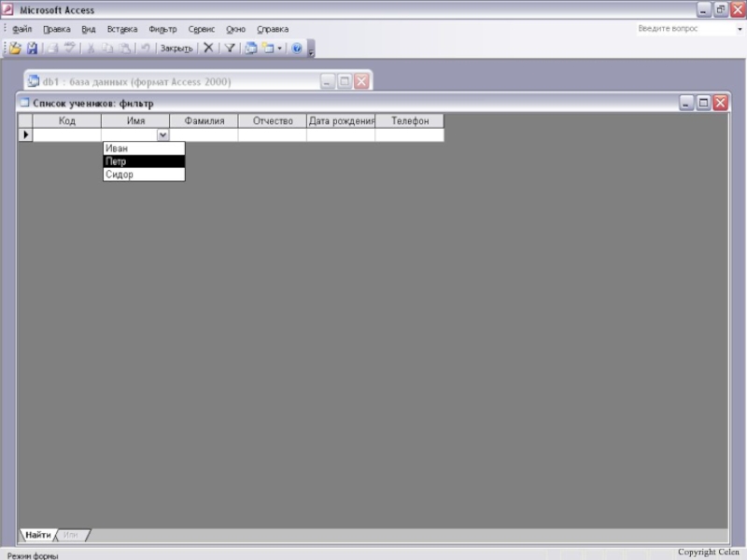
Task: Open toolbar options arrow at toolbar end
Action: tap(311, 50)
